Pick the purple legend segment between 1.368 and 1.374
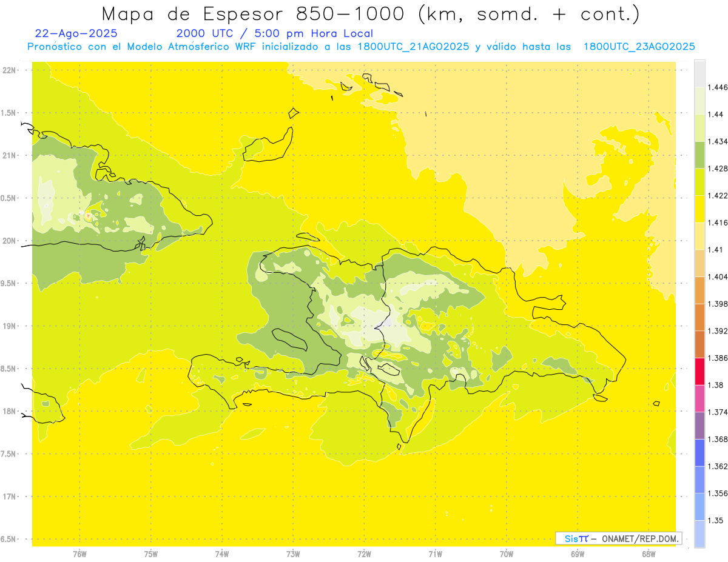Screen dimensions: 728x562 click(699, 426)
